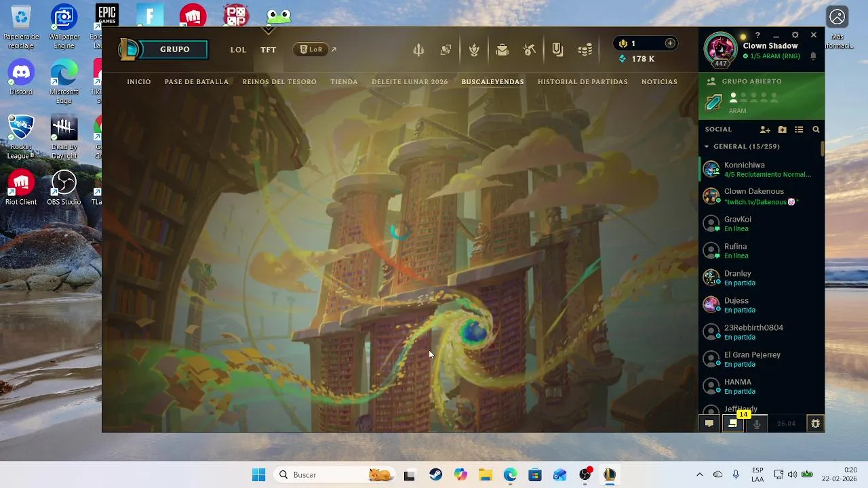Open the chat bubble button in social bar
Image resolution: width=868 pixels, height=488 pixels.
(x=709, y=424)
